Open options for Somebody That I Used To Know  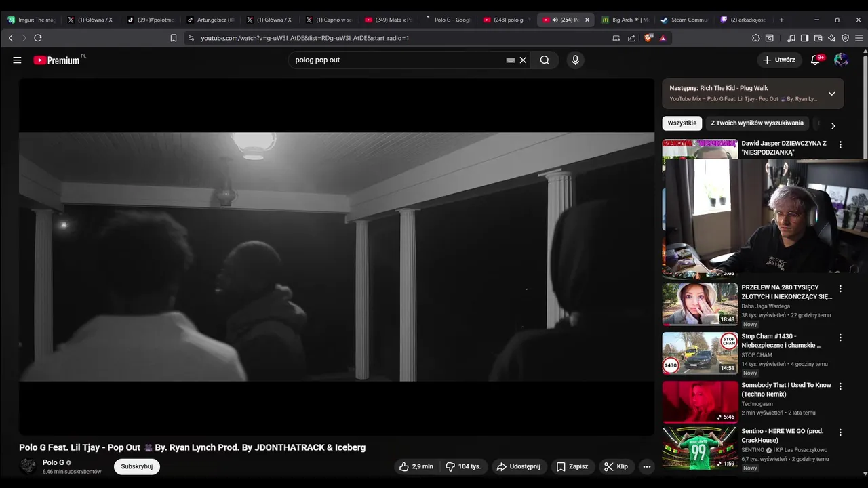840,386
